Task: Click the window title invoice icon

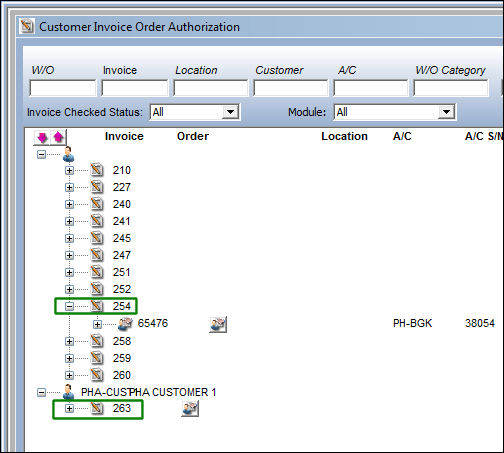Action: pos(27,26)
